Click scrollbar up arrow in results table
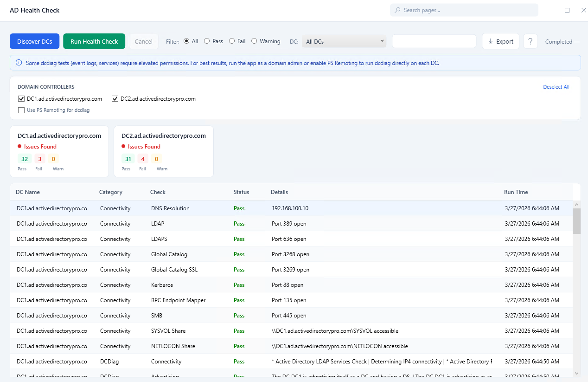Viewport: 588px width, 382px height. (x=576, y=205)
